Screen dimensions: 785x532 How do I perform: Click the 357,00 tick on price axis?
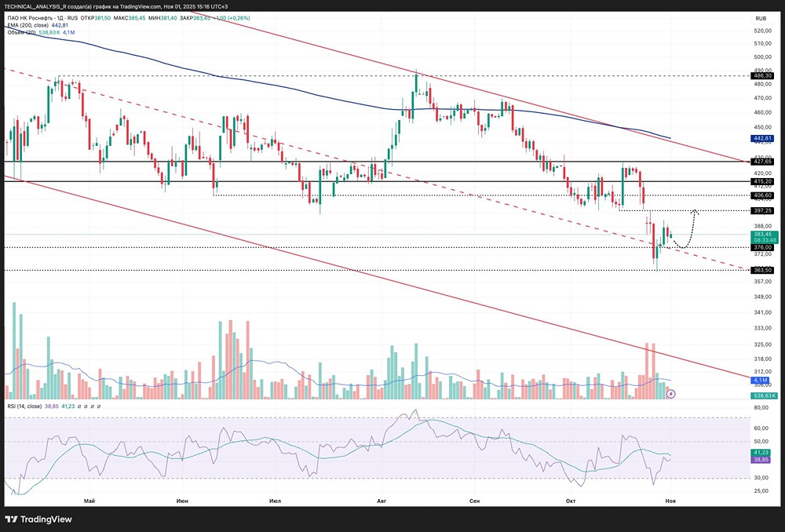[763, 281]
